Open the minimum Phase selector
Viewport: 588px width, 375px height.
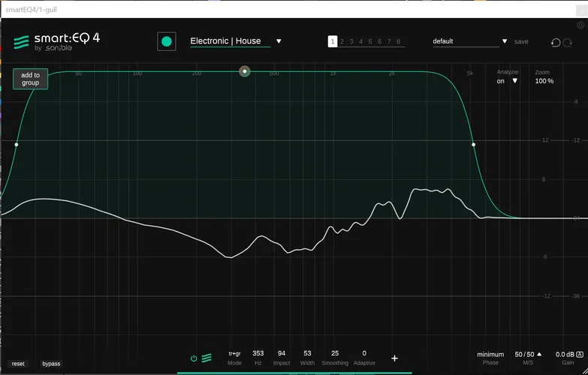pos(490,355)
